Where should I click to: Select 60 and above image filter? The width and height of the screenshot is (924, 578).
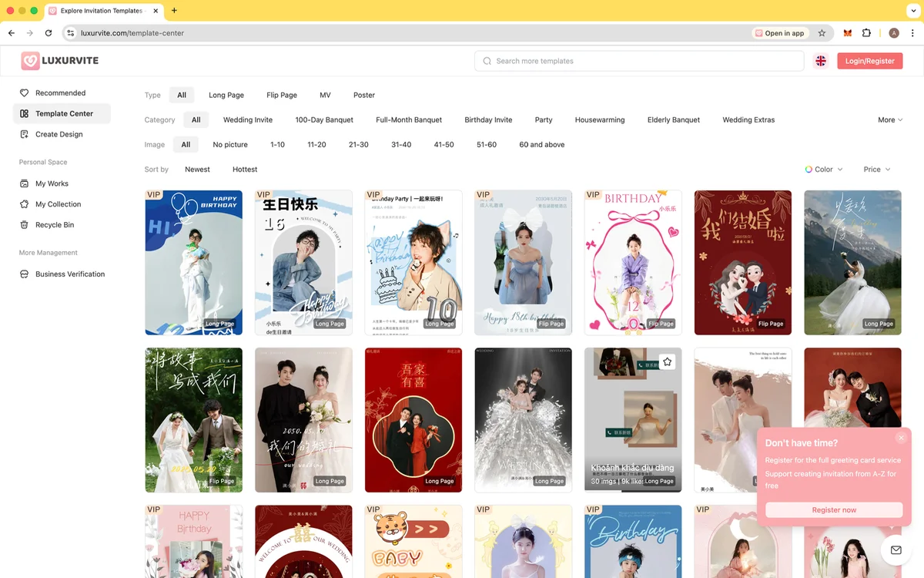(x=542, y=144)
